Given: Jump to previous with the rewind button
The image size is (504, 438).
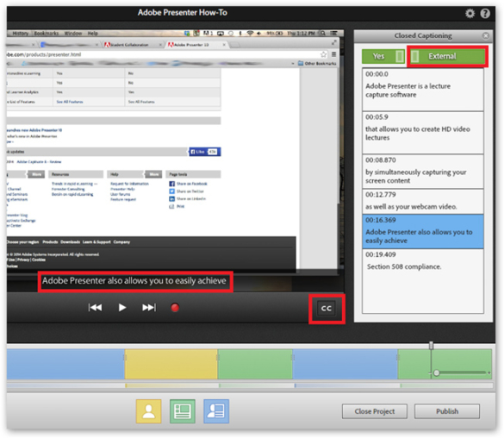Looking at the screenshot, I should coord(95,308).
